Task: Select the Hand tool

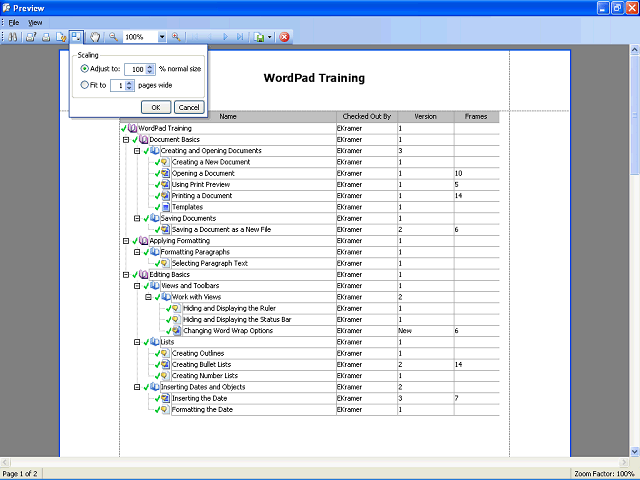Action: click(x=95, y=37)
